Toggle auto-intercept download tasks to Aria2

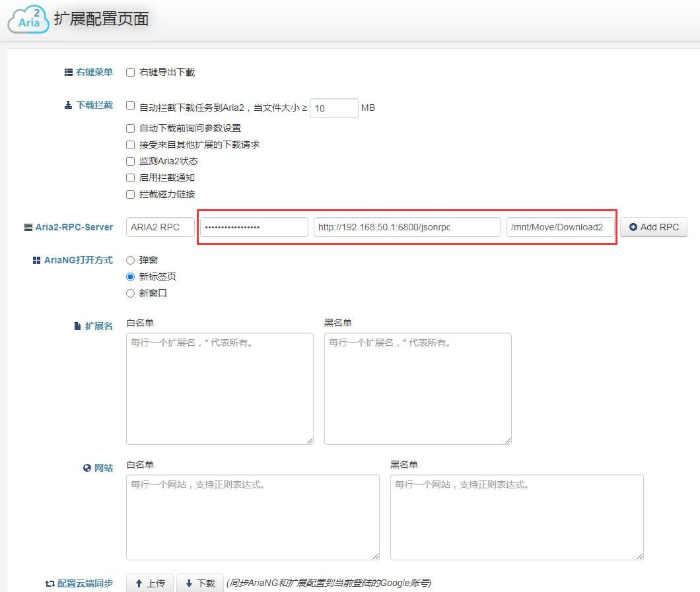click(x=130, y=106)
